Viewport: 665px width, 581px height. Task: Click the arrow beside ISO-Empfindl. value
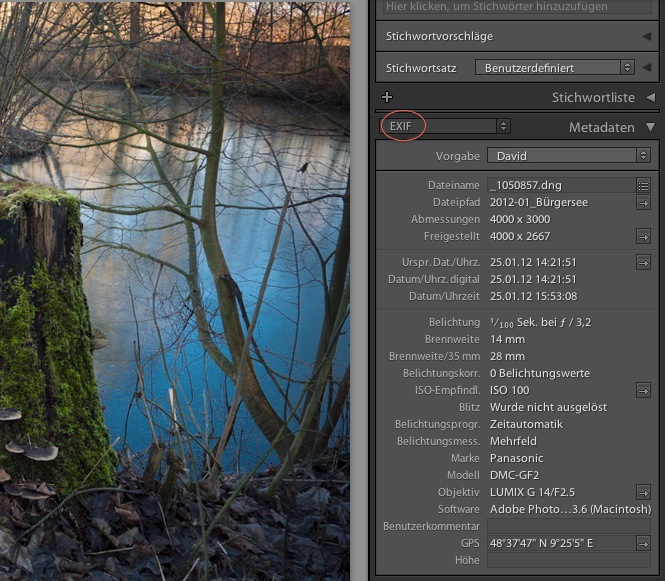(x=643, y=390)
